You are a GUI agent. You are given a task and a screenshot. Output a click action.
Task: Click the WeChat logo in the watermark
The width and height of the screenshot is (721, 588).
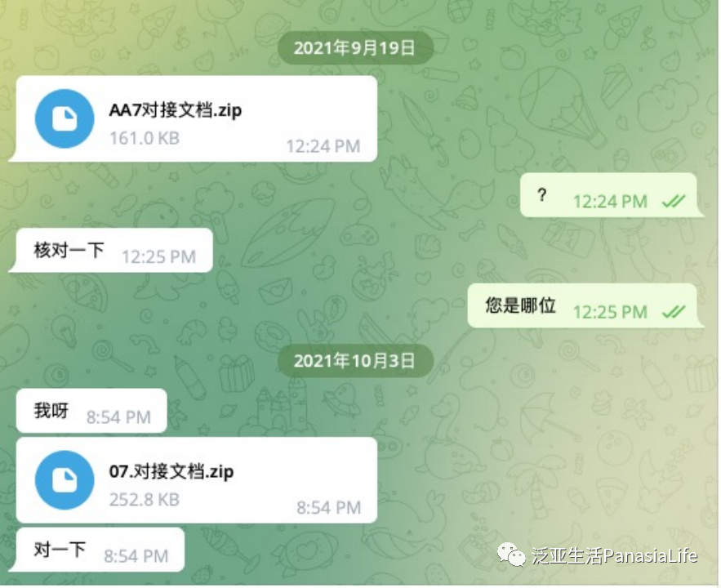(x=511, y=555)
